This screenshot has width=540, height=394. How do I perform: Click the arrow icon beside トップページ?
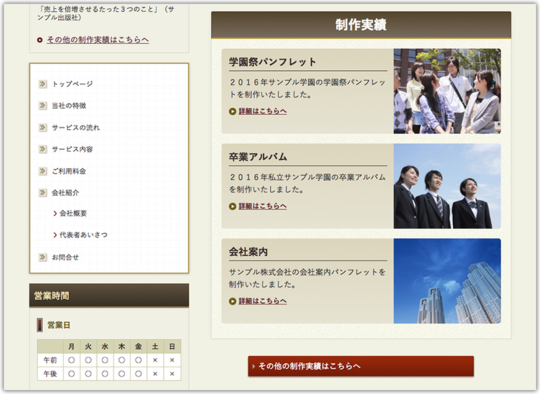pos(43,84)
